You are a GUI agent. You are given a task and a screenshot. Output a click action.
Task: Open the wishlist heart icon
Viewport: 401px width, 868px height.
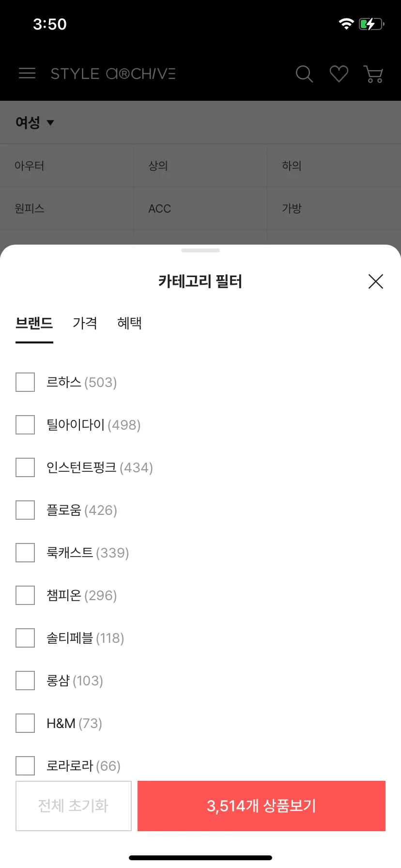pos(339,74)
